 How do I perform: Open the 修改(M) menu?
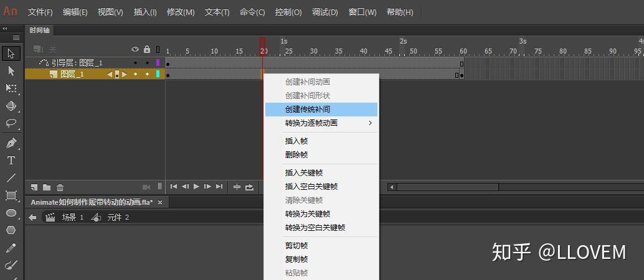coord(181,12)
